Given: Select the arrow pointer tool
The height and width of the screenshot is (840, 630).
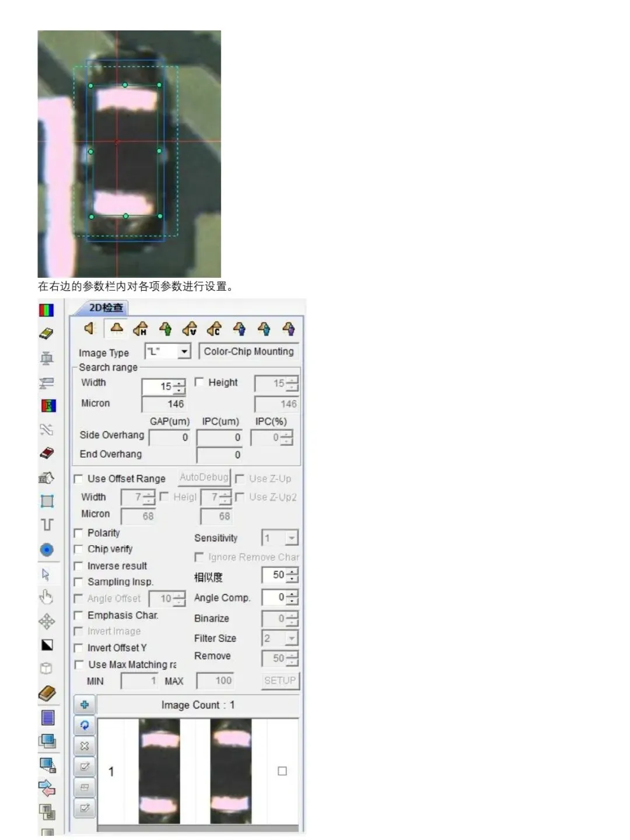Looking at the screenshot, I should pos(46,574).
